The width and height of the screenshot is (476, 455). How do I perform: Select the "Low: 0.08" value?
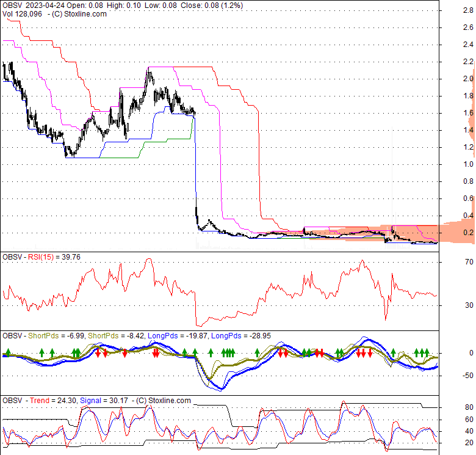point(161,5)
